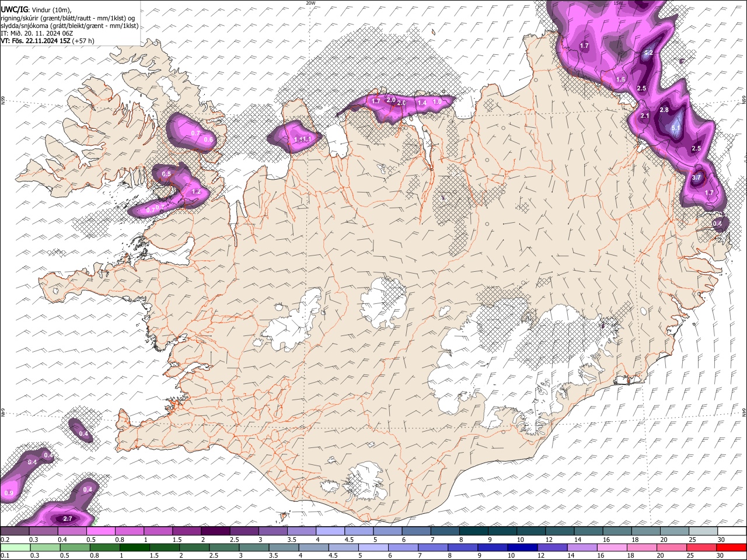Viewport: 747px width, 560px height.
Task: Pick the light periwinkle swatch labeled 4
Action: [330, 531]
